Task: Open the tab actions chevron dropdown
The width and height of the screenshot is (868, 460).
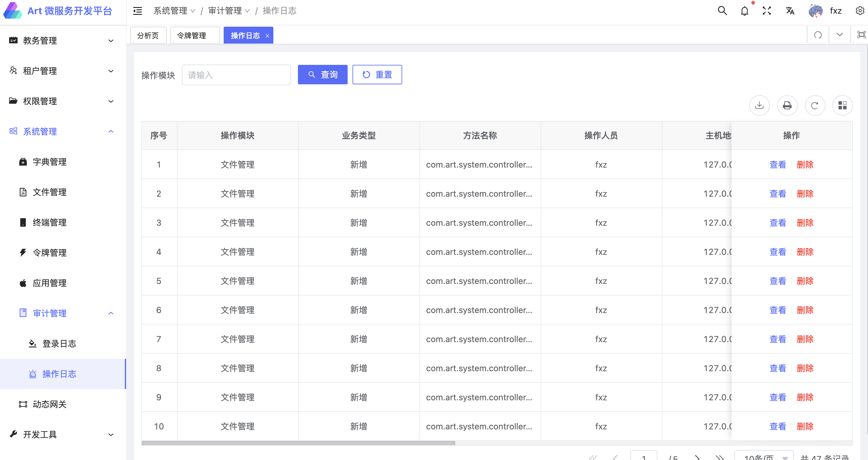Action: (x=840, y=35)
